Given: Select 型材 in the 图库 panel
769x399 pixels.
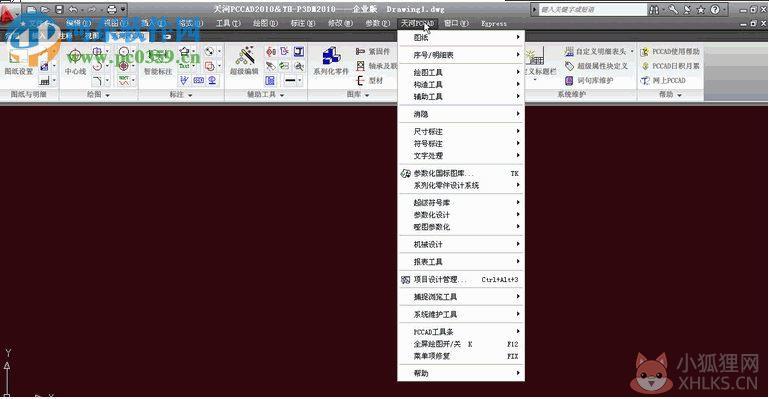Looking at the screenshot, I should [x=370, y=80].
